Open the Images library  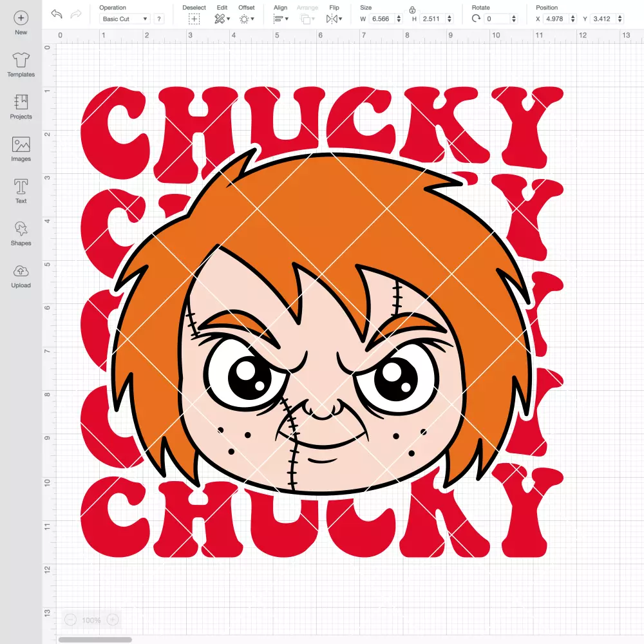tap(21, 149)
